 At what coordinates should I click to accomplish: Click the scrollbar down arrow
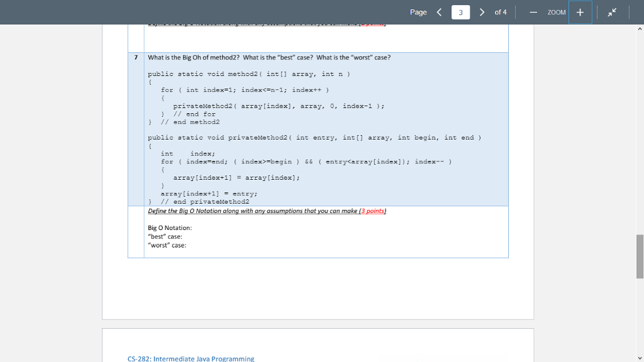click(x=639, y=357)
